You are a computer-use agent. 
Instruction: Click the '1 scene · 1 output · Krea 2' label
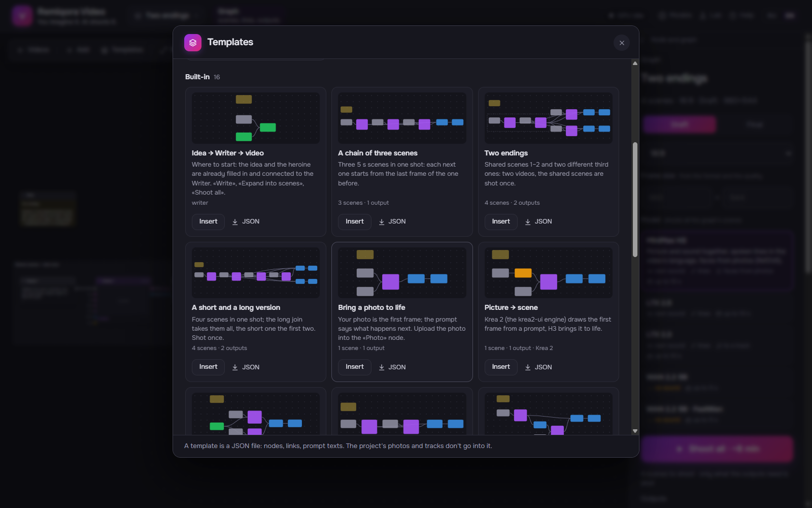click(519, 348)
